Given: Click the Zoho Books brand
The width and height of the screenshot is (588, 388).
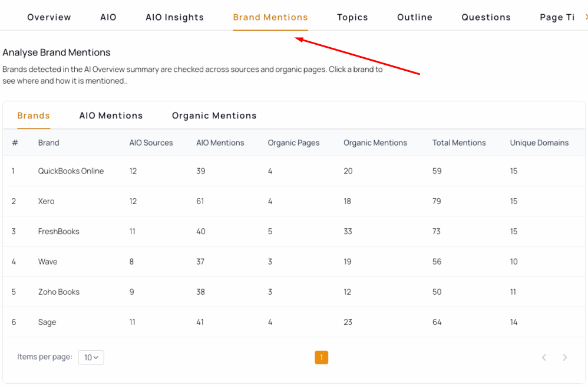Looking at the screenshot, I should click(59, 292).
